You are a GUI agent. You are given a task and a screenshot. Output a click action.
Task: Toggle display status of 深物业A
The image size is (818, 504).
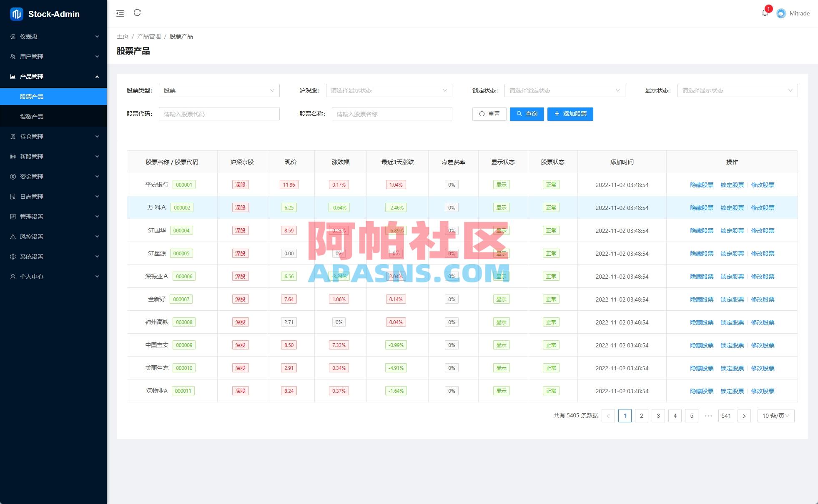pos(502,391)
